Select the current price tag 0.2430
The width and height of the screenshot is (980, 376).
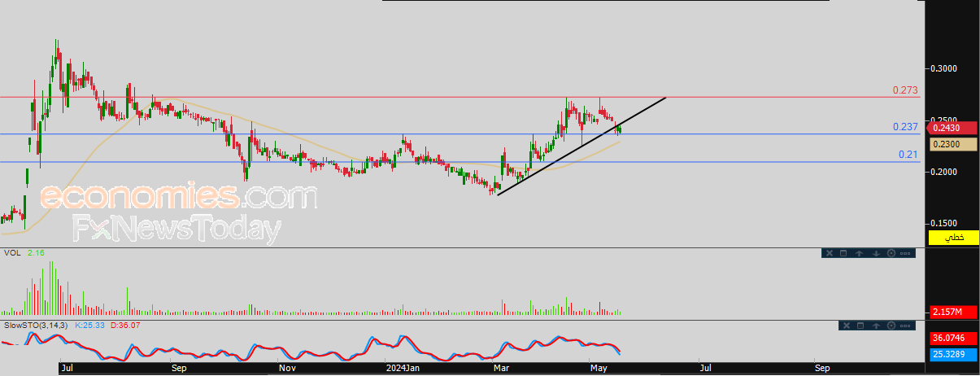(x=951, y=128)
